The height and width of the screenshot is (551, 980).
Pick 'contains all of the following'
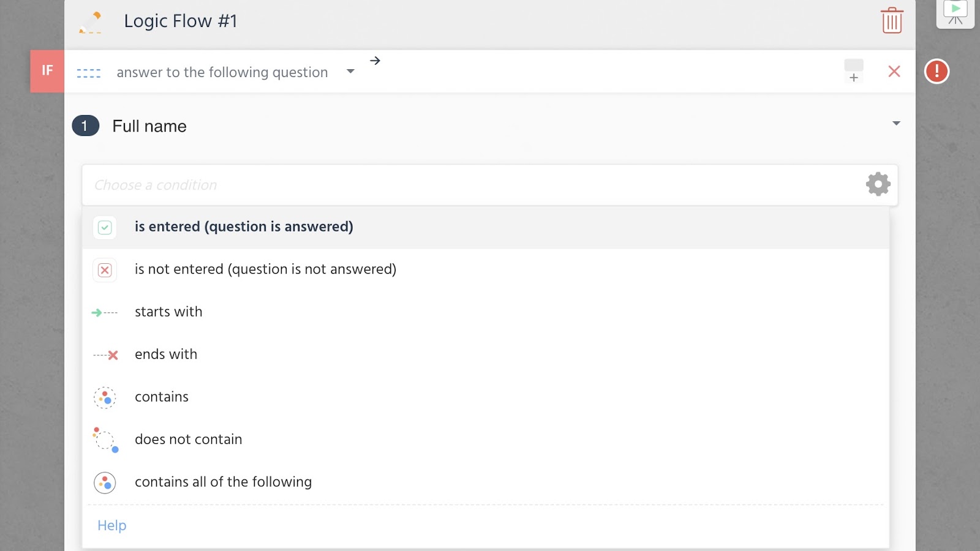[x=223, y=482]
